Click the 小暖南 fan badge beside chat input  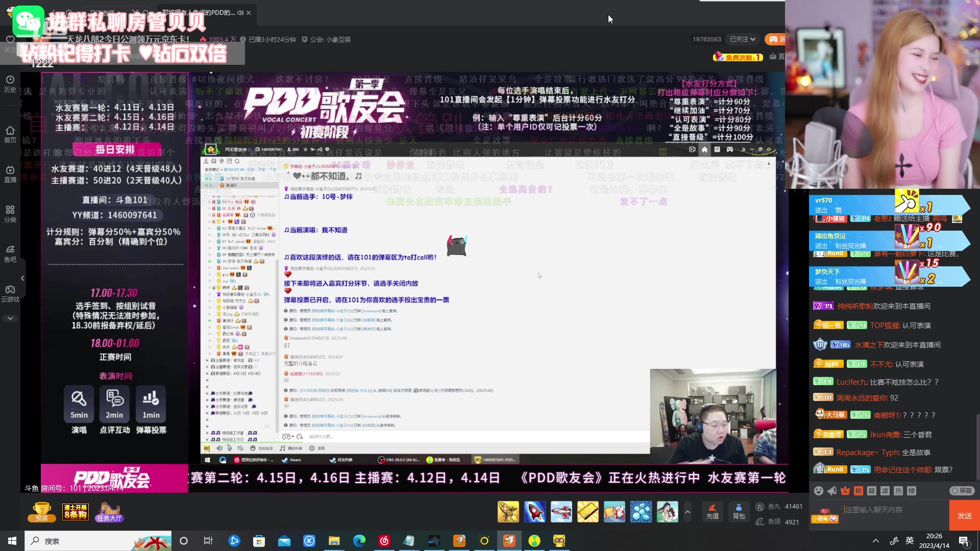(825, 516)
